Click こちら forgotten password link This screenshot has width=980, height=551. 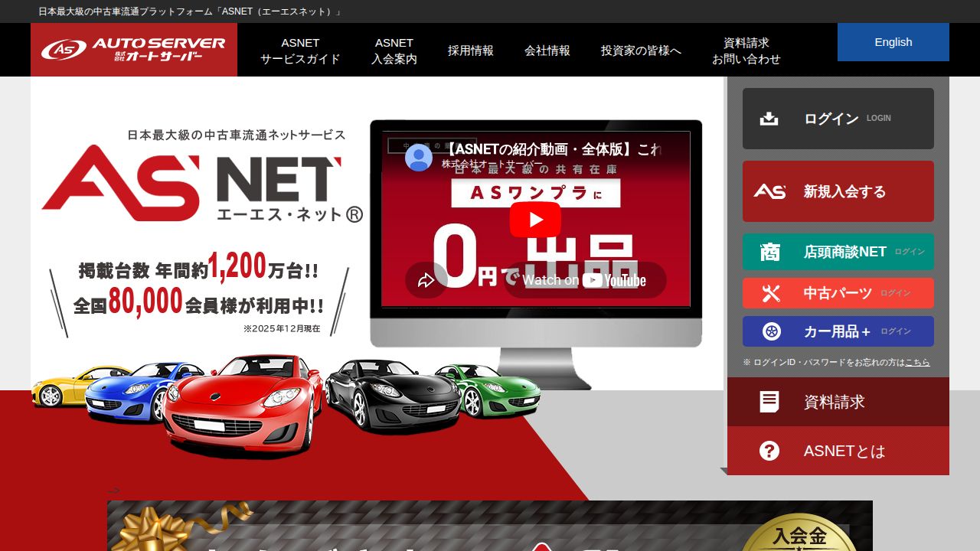[x=917, y=362]
